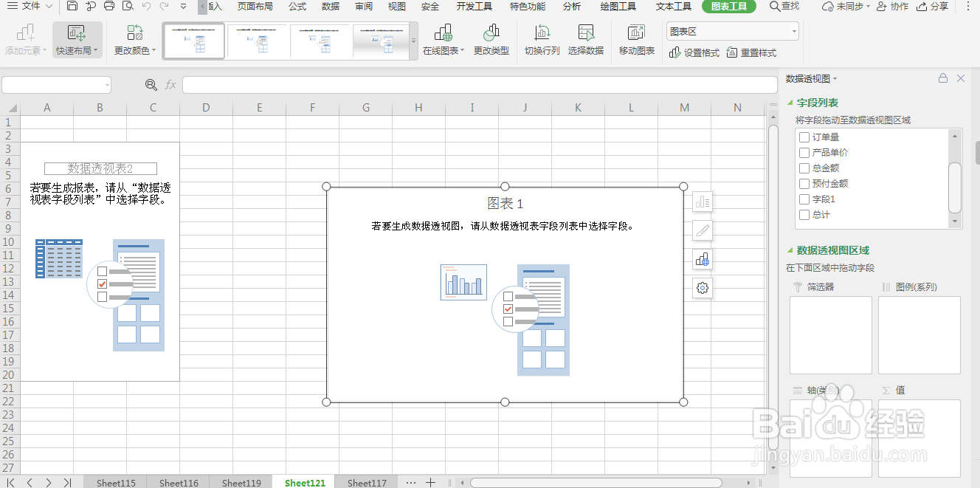Open the Quick Layout (快速布局) tool
Screen dimensions: 980x488
(77, 40)
